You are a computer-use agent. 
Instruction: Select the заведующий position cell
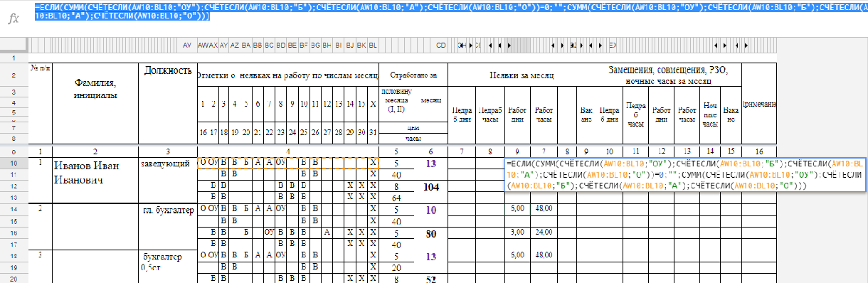[168, 164]
